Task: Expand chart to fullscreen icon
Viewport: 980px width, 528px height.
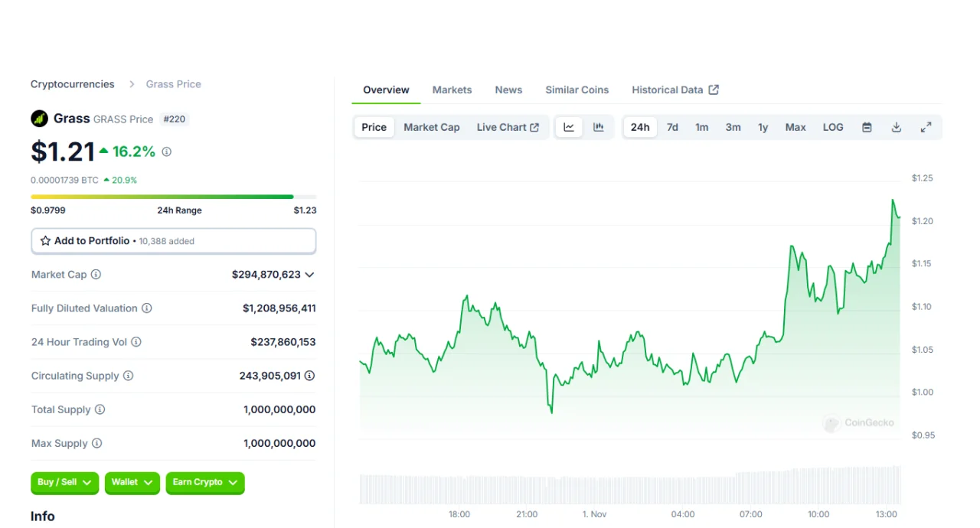Action: (926, 127)
